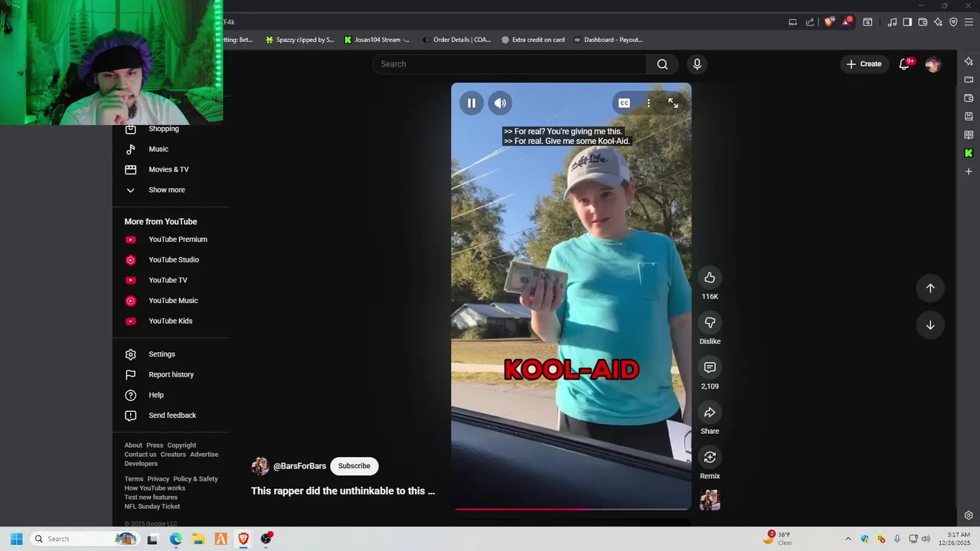Click the About footer link

133,445
